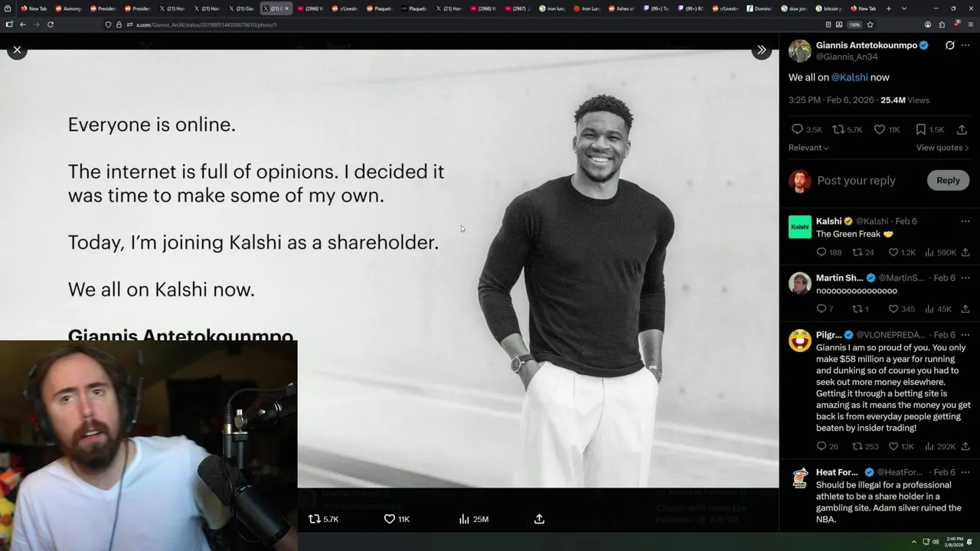The height and width of the screenshot is (551, 980).
Task: Switch to the Google iron lung tab
Action: click(x=552, y=8)
